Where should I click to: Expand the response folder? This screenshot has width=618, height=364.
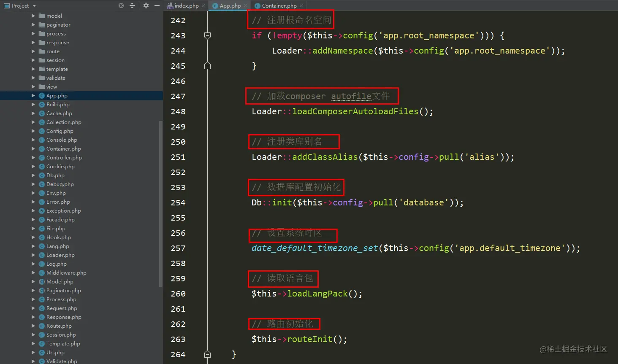pyautogui.click(x=33, y=42)
